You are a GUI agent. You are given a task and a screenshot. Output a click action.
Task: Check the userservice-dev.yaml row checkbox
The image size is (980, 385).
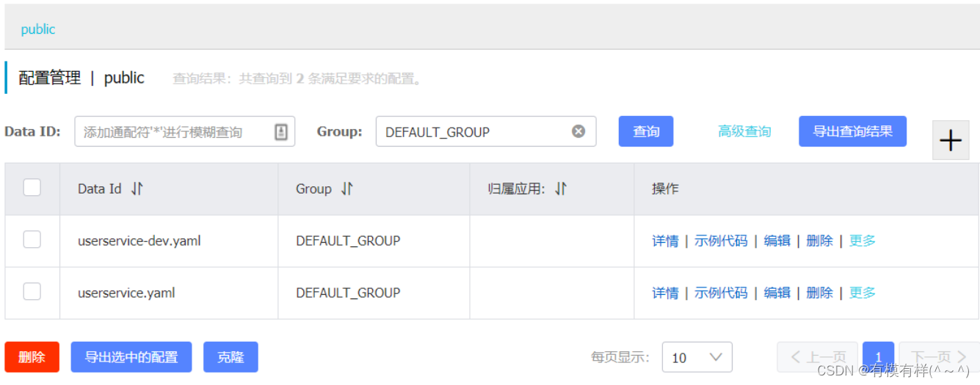click(32, 240)
